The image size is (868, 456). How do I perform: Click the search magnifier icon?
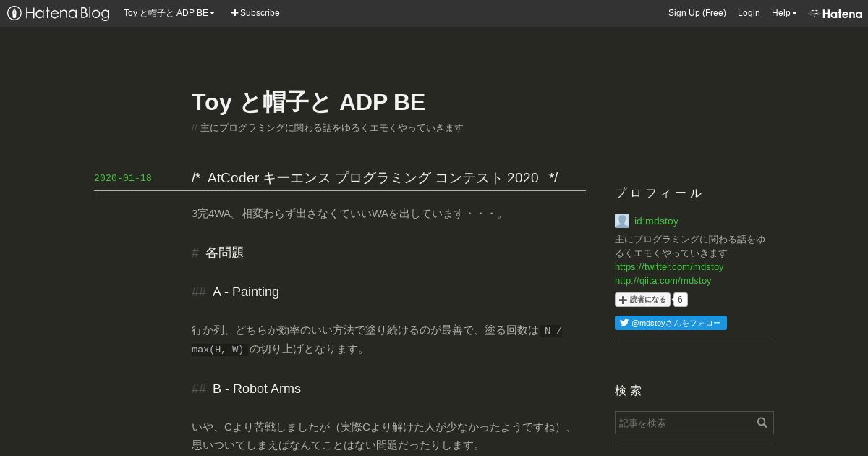coord(762,423)
